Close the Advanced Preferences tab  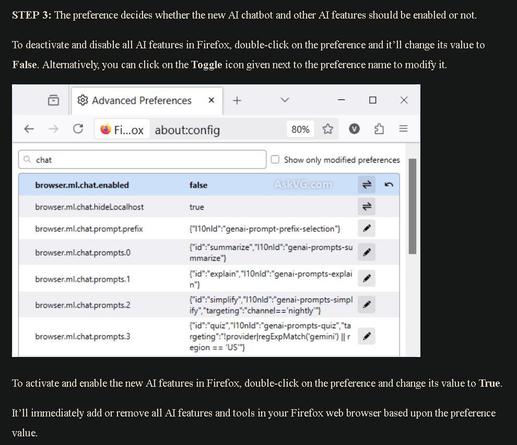(211, 100)
